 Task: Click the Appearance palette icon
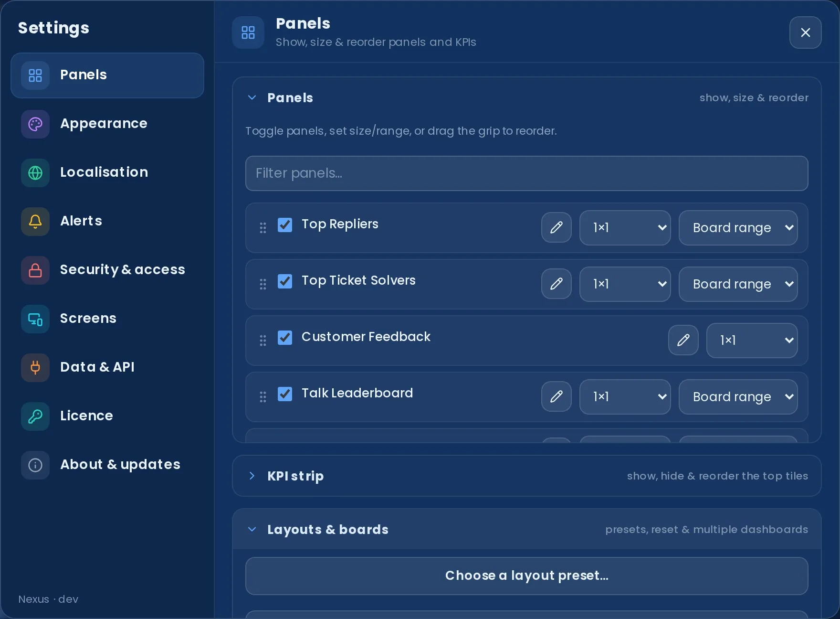[x=35, y=124]
